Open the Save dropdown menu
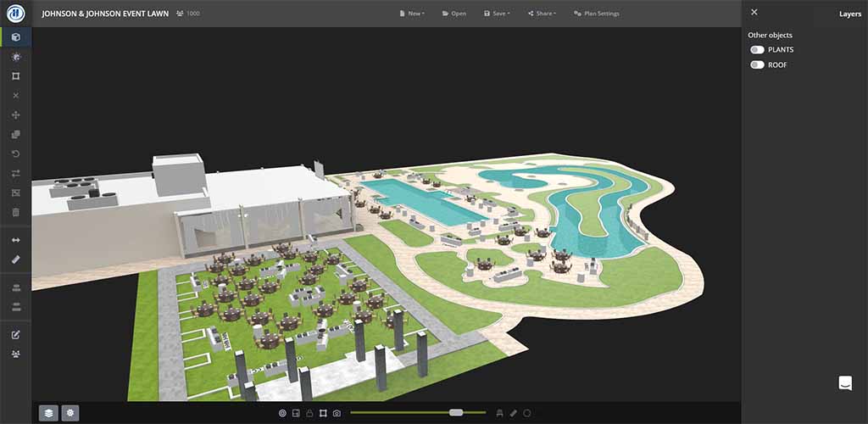 pyautogui.click(x=497, y=14)
